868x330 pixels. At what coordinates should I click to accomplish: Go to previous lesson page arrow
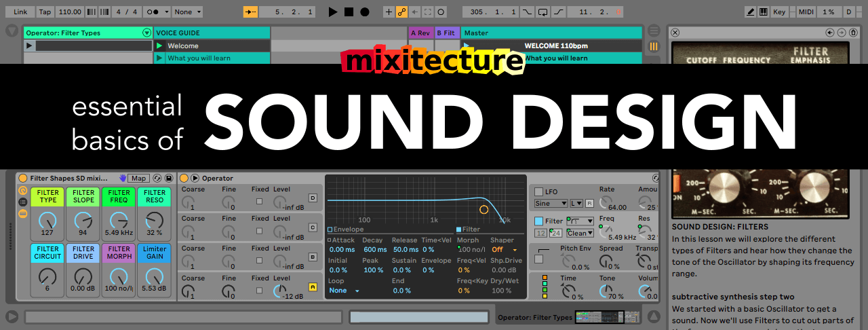829,32
